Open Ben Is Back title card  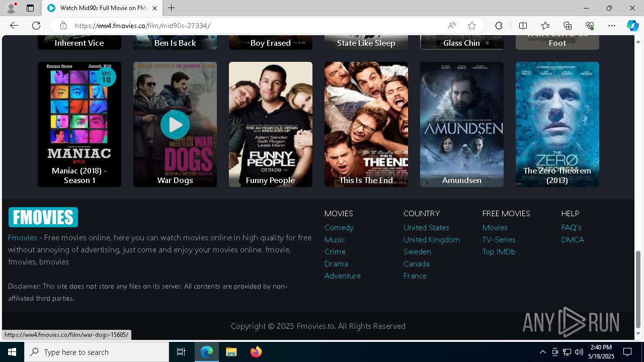(175, 42)
